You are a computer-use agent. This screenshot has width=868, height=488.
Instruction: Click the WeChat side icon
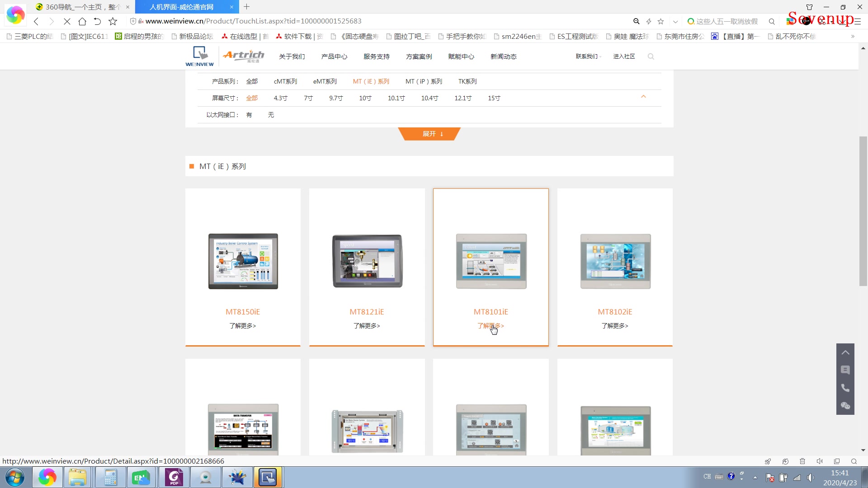845,406
